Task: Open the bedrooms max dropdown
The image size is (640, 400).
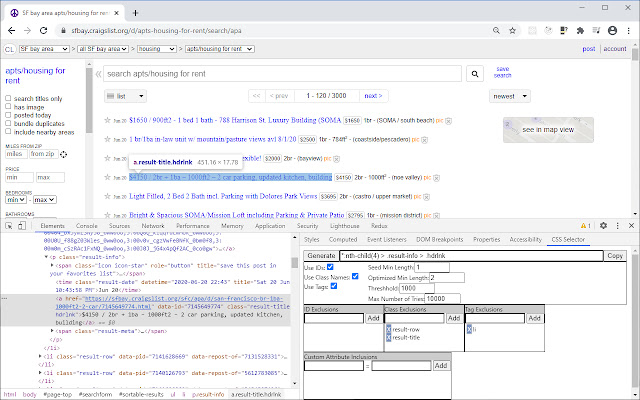Action: click(x=44, y=200)
